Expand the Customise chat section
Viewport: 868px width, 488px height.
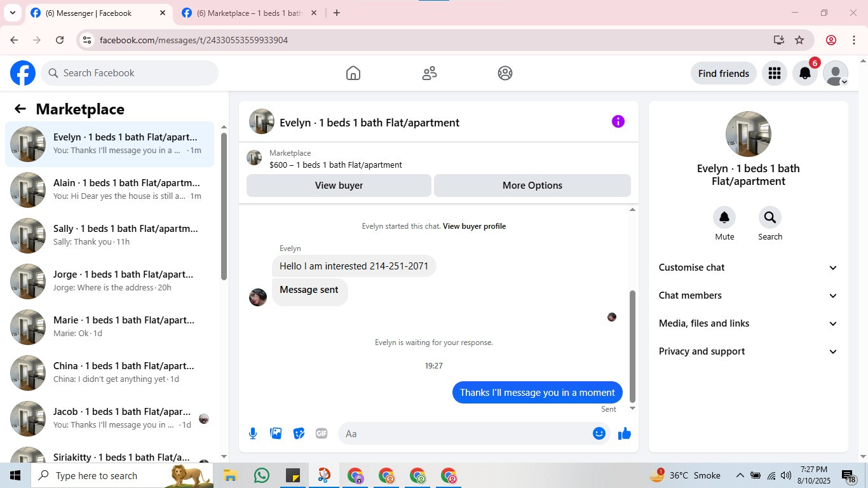tap(749, 268)
